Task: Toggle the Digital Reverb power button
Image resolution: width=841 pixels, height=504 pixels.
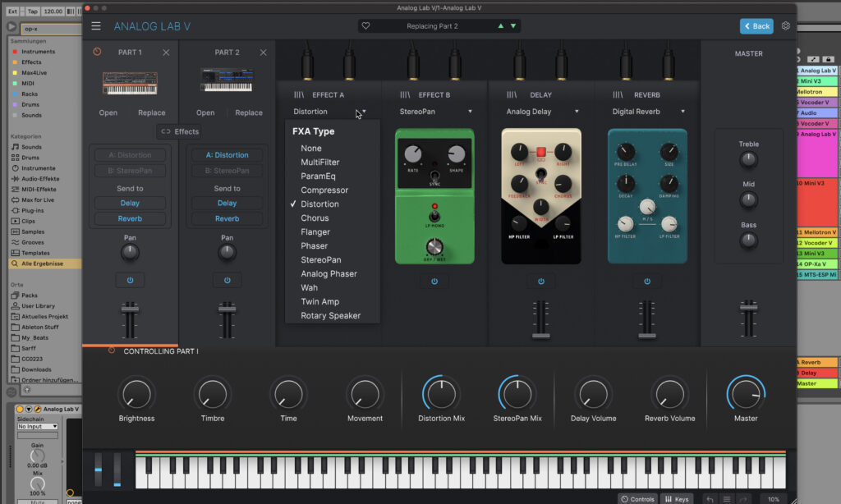Action: coord(647,281)
